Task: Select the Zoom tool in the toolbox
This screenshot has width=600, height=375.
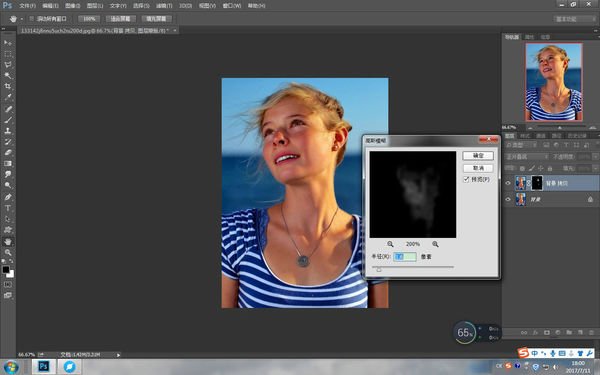Action: (8, 253)
